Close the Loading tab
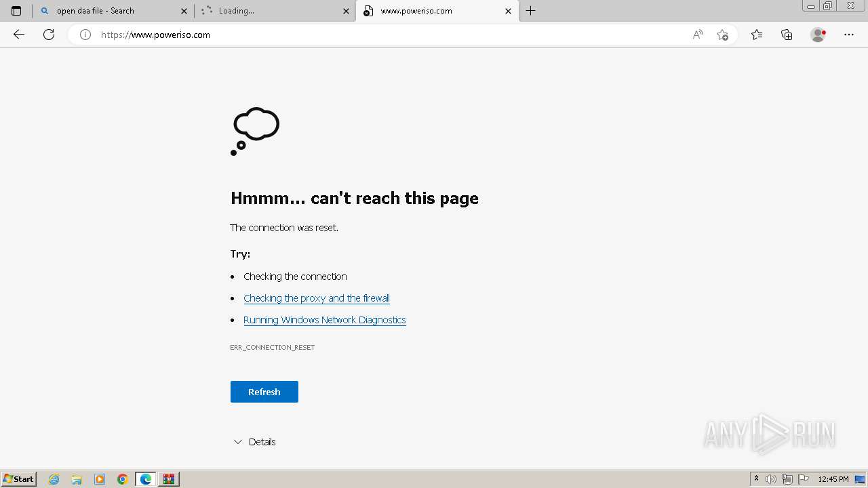The image size is (868, 488). 346,11
